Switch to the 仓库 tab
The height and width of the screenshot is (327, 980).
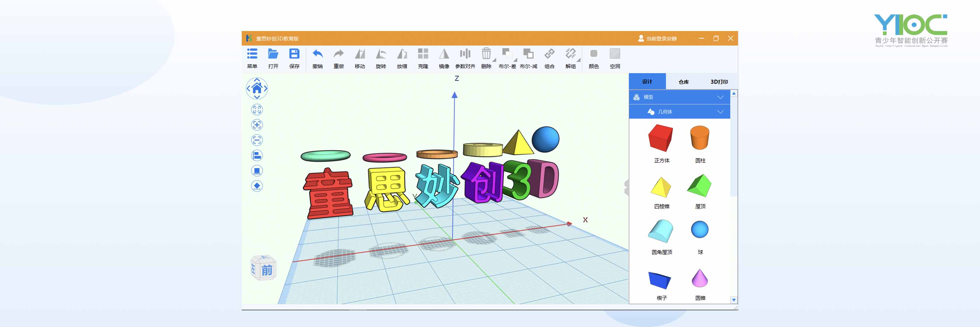pos(683,82)
